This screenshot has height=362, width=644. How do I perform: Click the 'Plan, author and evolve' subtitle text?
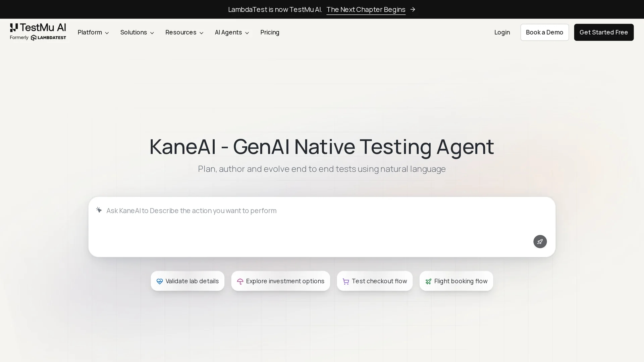(322, 169)
